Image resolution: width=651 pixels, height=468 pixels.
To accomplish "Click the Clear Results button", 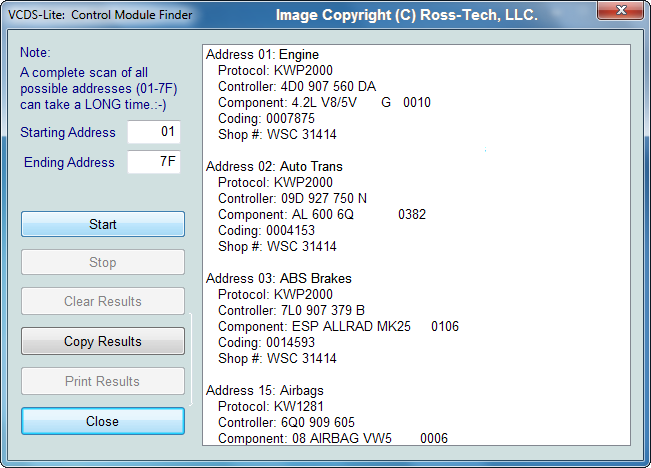I will coord(103,301).
